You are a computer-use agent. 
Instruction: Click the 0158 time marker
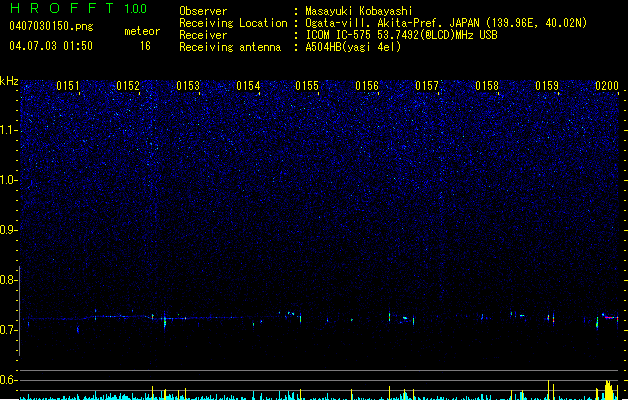pos(487,86)
